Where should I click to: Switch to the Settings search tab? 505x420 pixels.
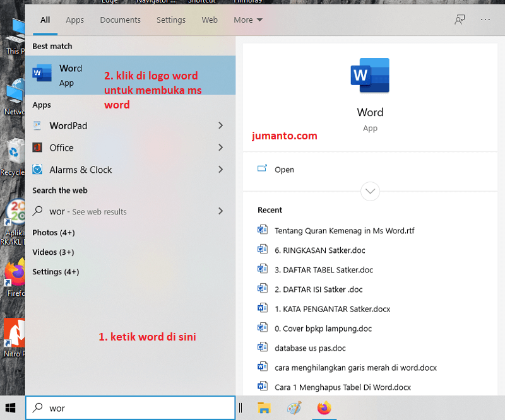click(x=171, y=20)
